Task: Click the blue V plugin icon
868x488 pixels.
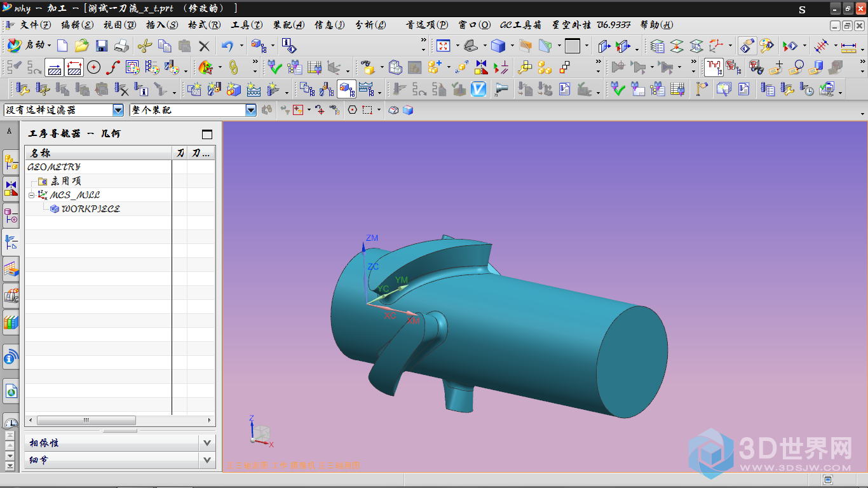Action: pos(478,89)
